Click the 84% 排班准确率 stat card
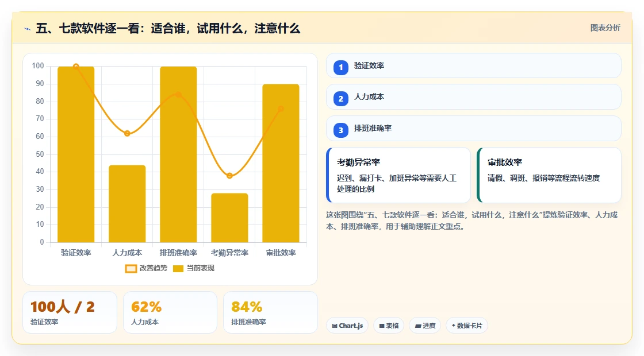 [271, 312]
